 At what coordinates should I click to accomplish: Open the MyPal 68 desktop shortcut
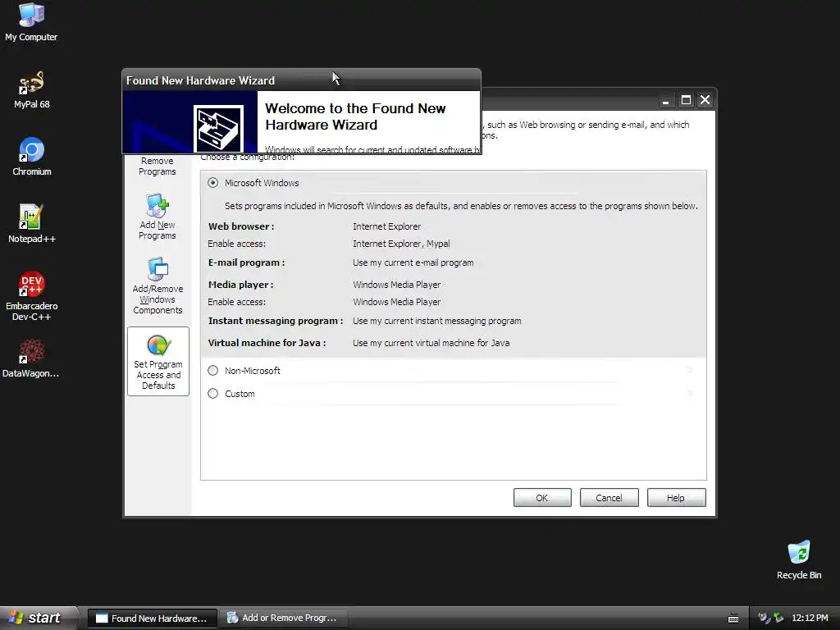pyautogui.click(x=31, y=89)
